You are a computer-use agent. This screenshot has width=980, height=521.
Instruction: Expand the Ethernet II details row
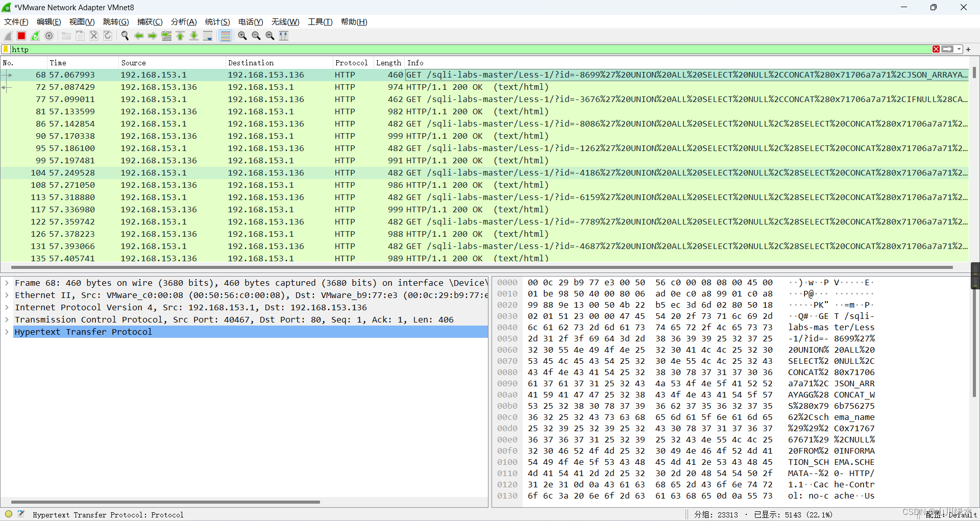tap(7, 295)
